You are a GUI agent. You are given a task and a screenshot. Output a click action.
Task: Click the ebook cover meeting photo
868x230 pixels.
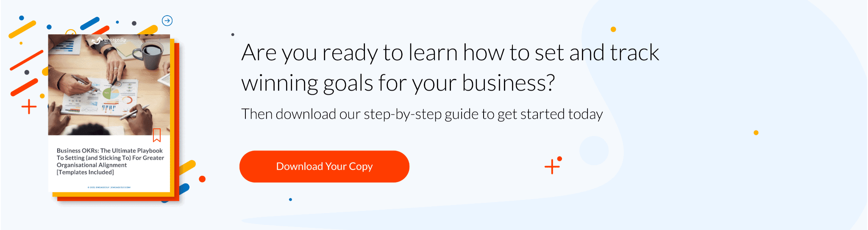pyautogui.click(x=109, y=85)
